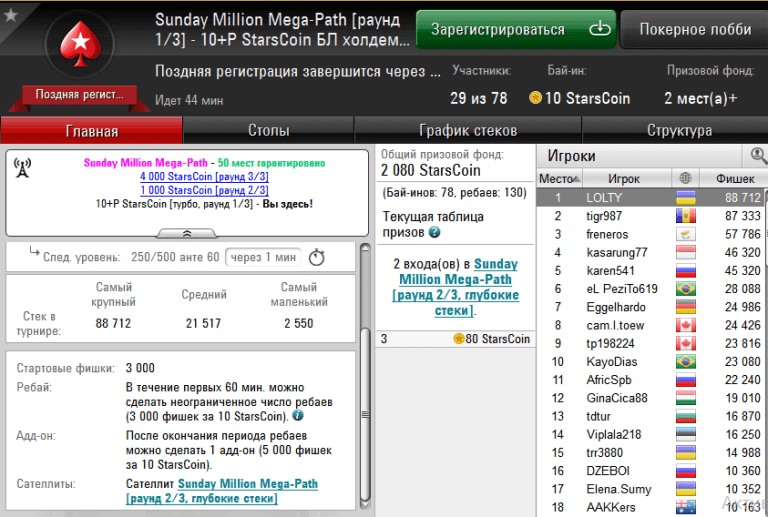This screenshot has height=517, width=768.
Task: Click the 'через 1 мин' level timer box
Action: tap(261, 257)
